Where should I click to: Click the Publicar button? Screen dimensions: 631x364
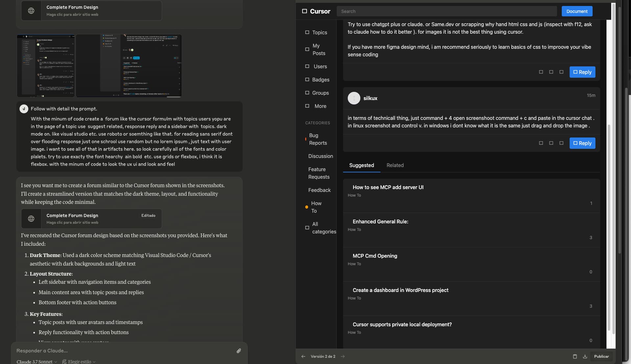601,356
